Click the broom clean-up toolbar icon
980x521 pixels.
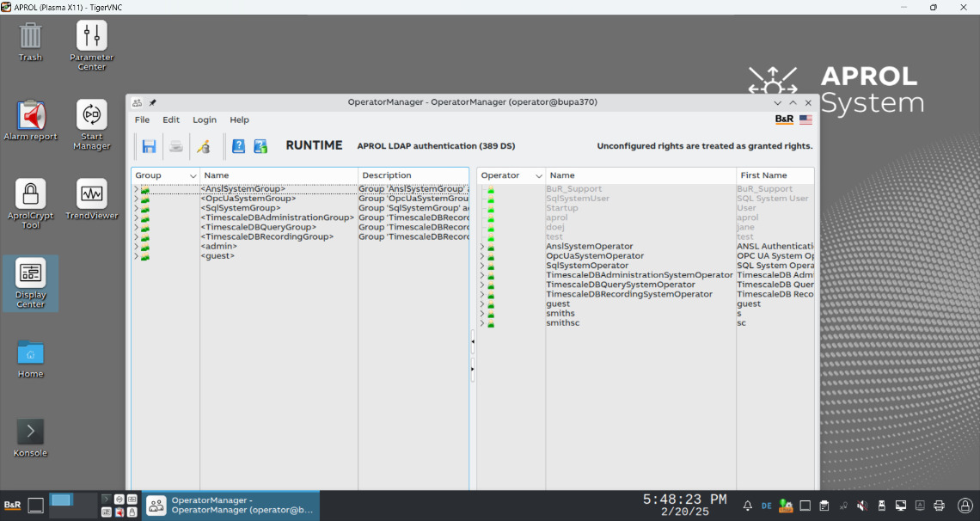click(204, 146)
